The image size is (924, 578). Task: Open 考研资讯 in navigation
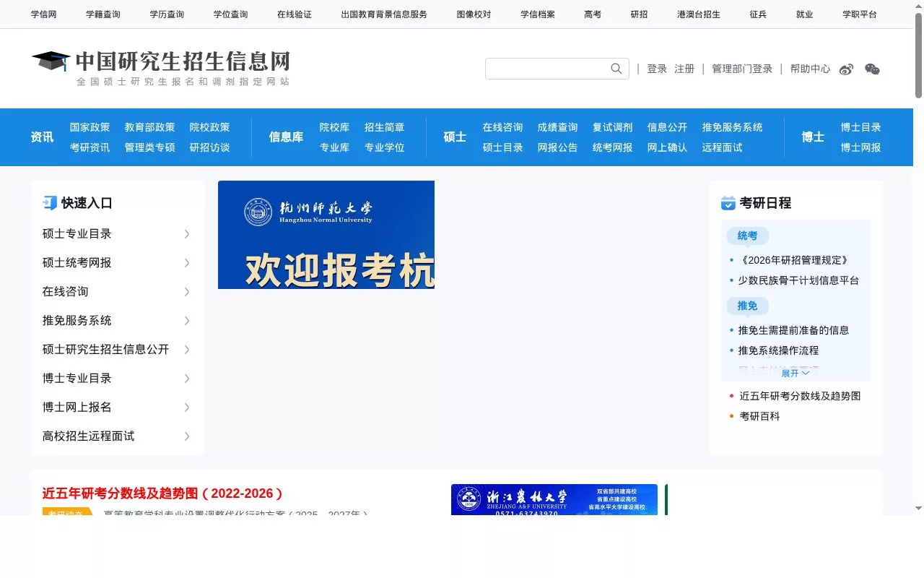[x=90, y=147]
